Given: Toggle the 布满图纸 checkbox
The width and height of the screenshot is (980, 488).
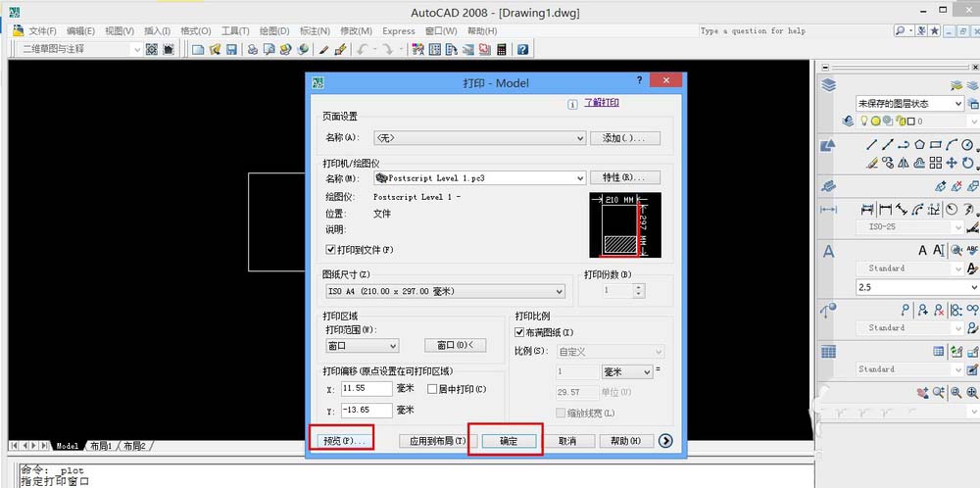Looking at the screenshot, I should click(518, 332).
